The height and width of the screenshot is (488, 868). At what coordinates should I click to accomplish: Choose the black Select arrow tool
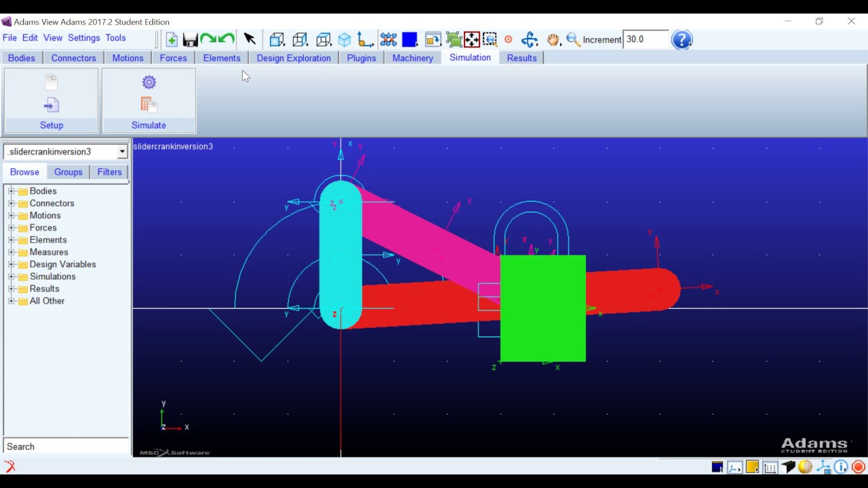250,39
